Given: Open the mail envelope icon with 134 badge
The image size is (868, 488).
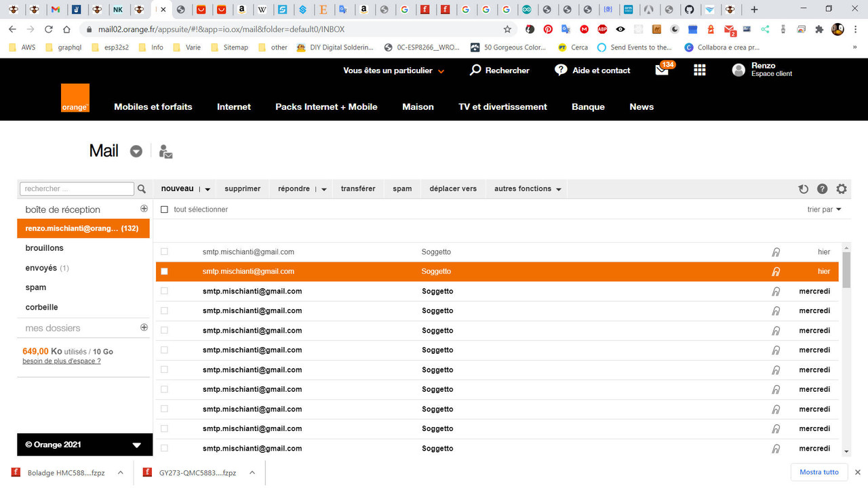Looking at the screenshot, I should [663, 70].
